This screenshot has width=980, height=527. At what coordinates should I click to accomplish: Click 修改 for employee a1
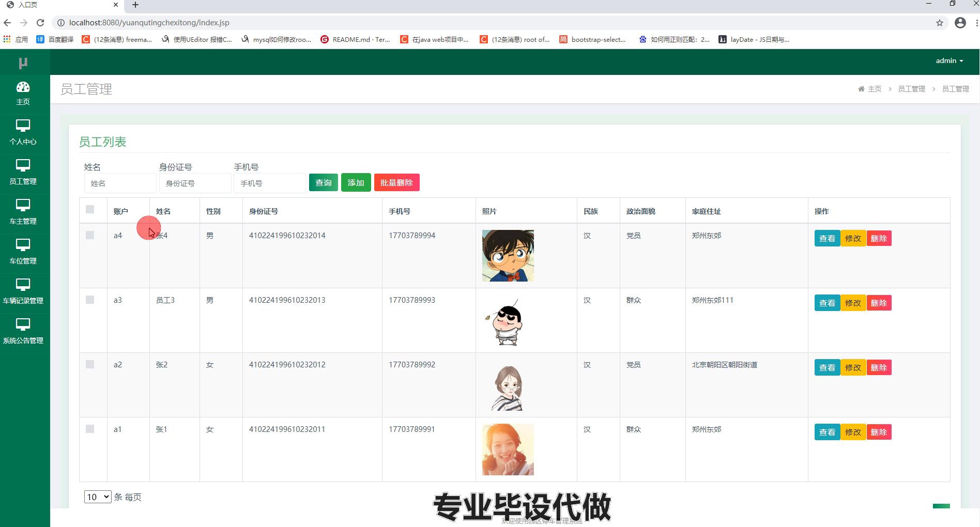coord(853,432)
